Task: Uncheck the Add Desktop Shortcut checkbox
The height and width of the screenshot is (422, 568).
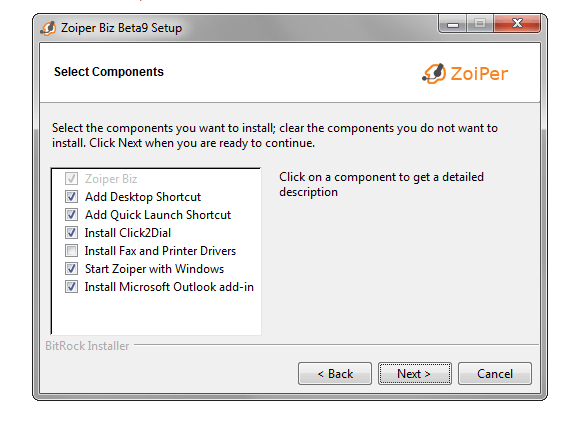Action: (x=71, y=197)
